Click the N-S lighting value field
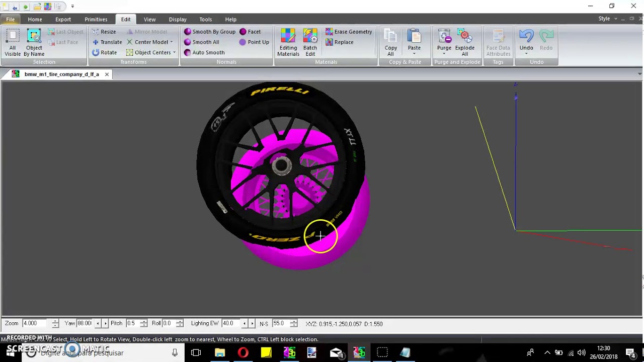644x362 pixels. (280, 323)
